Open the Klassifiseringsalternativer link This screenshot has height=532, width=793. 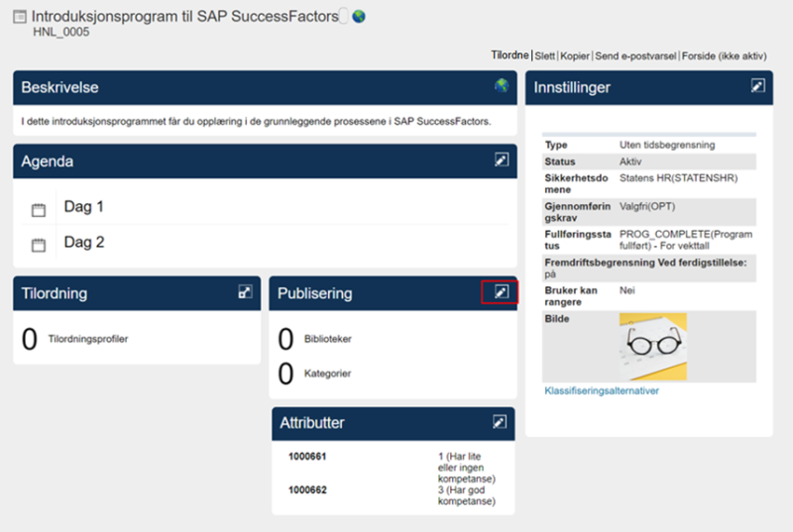click(602, 390)
